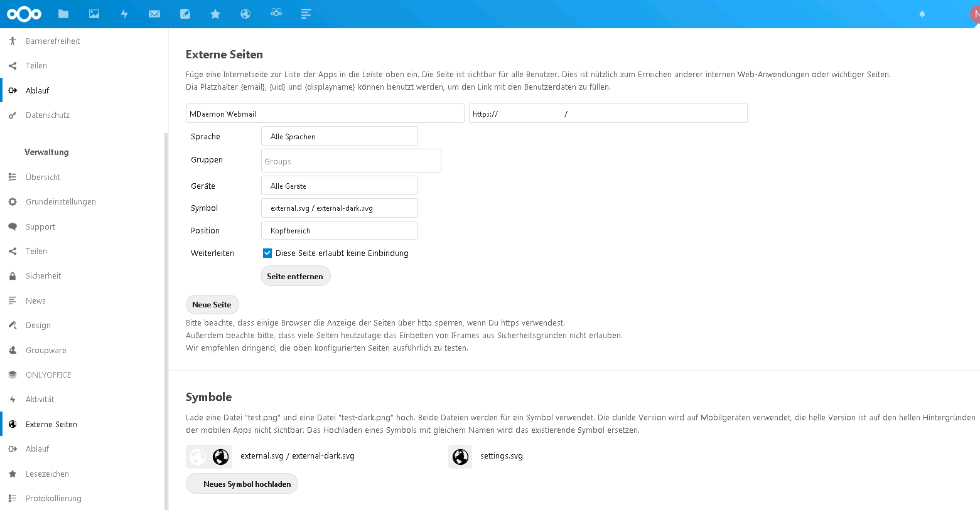
Task: Click the notifications bell icon
Action: click(922, 14)
